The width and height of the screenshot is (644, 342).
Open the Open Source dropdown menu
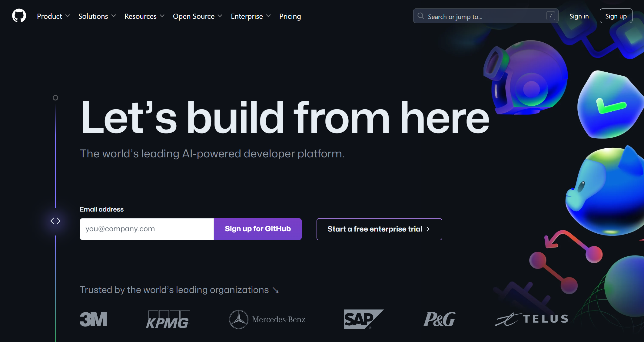click(197, 16)
